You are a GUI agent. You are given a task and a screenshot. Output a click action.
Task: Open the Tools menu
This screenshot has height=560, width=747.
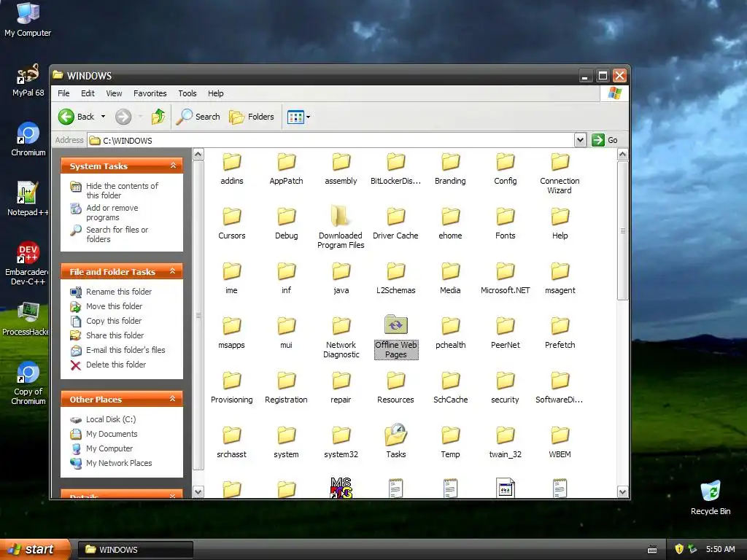tap(187, 93)
